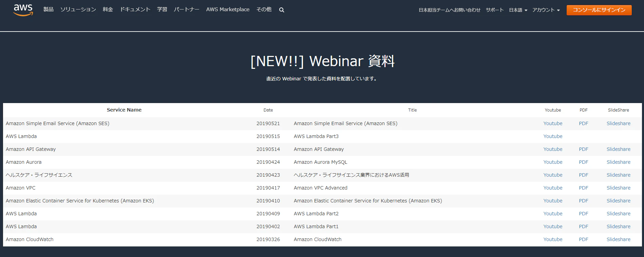Select service name 'Amazon Aurora'
The width and height of the screenshot is (644, 257).
24,162
